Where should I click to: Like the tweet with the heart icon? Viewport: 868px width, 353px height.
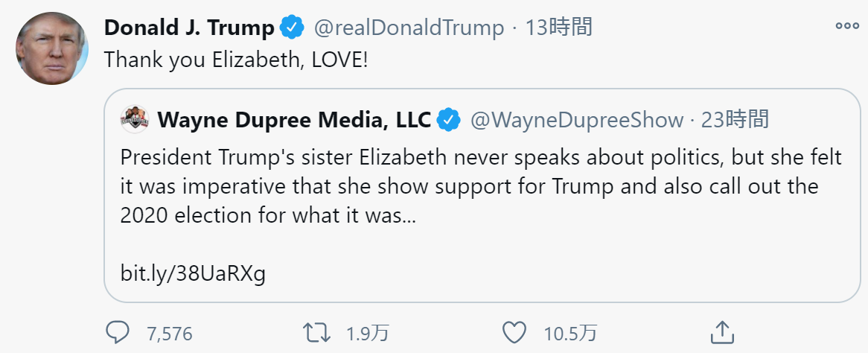514,332
